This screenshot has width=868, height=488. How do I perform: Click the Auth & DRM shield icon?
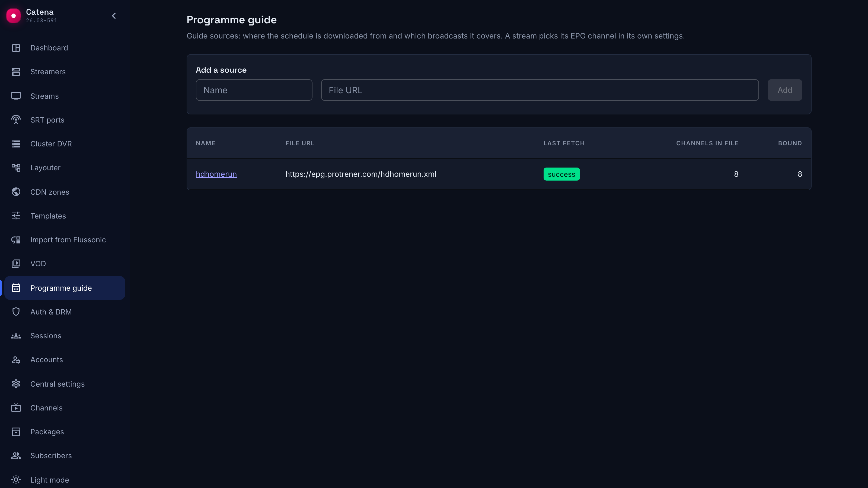click(16, 312)
